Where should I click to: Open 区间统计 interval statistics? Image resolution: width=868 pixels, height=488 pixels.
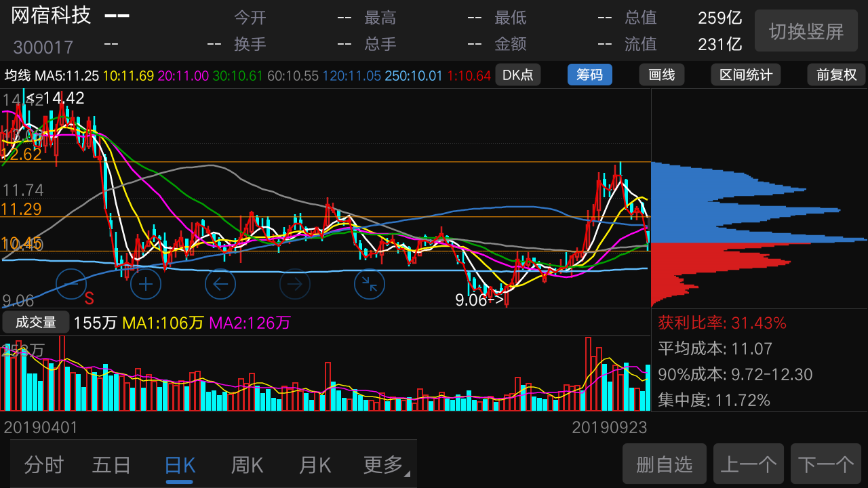coord(745,75)
